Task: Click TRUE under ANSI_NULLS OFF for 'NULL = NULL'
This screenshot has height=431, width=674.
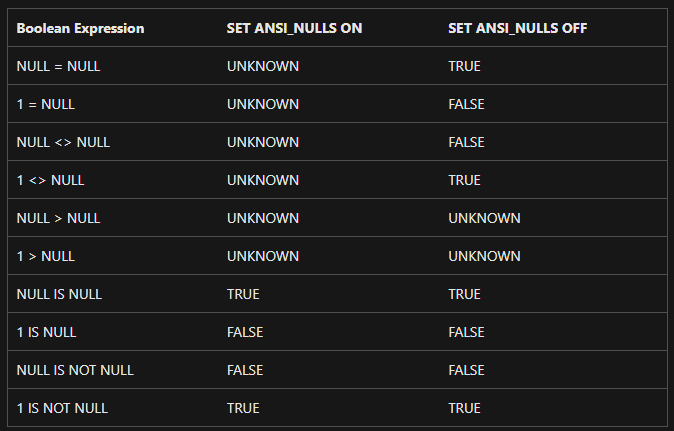Action: pos(464,66)
